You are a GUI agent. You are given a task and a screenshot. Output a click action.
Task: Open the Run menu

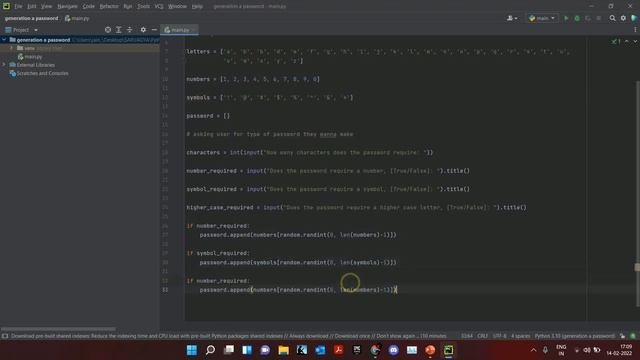(128, 6)
